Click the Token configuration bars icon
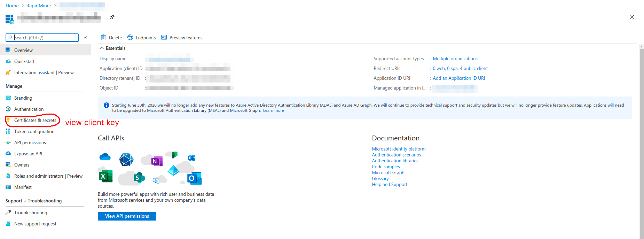This screenshot has width=644, height=239. tap(8, 131)
